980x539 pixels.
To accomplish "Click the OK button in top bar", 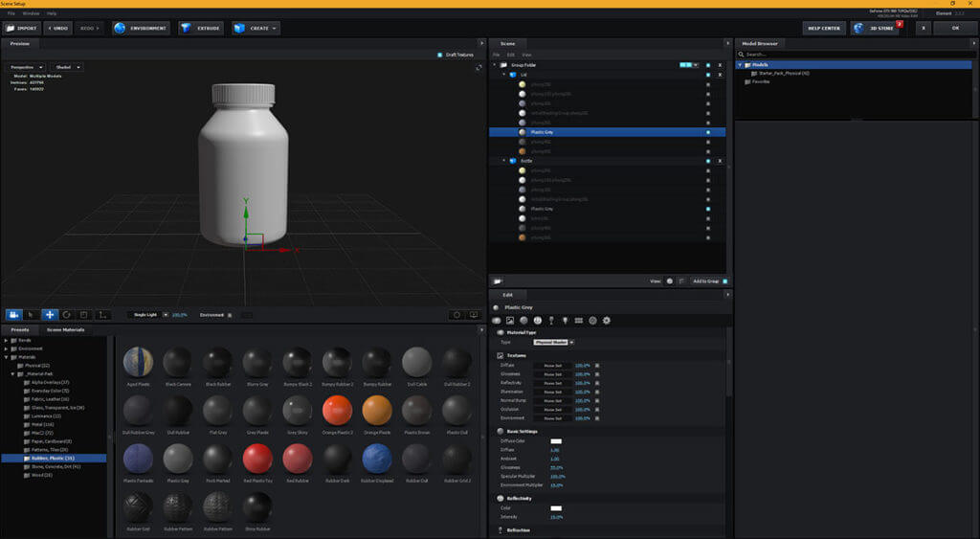I will click(x=955, y=28).
